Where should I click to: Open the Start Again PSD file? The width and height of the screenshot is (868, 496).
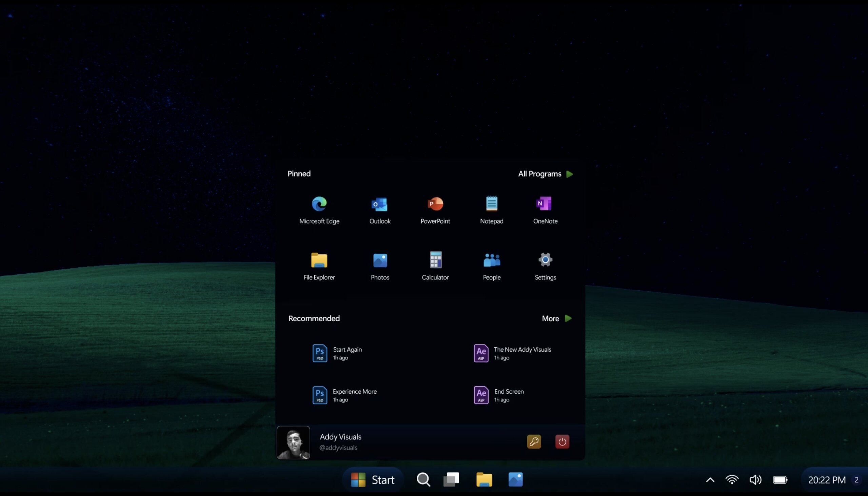tap(337, 353)
